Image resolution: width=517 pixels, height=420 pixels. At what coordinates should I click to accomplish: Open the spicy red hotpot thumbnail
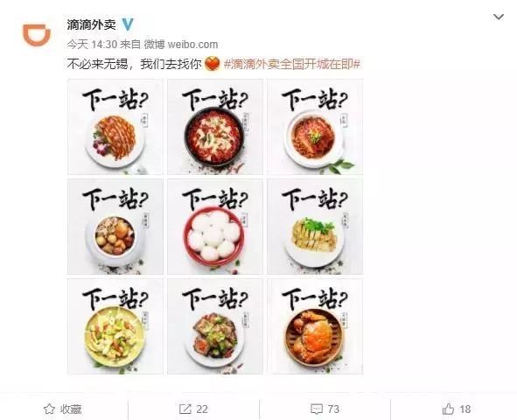point(215,127)
